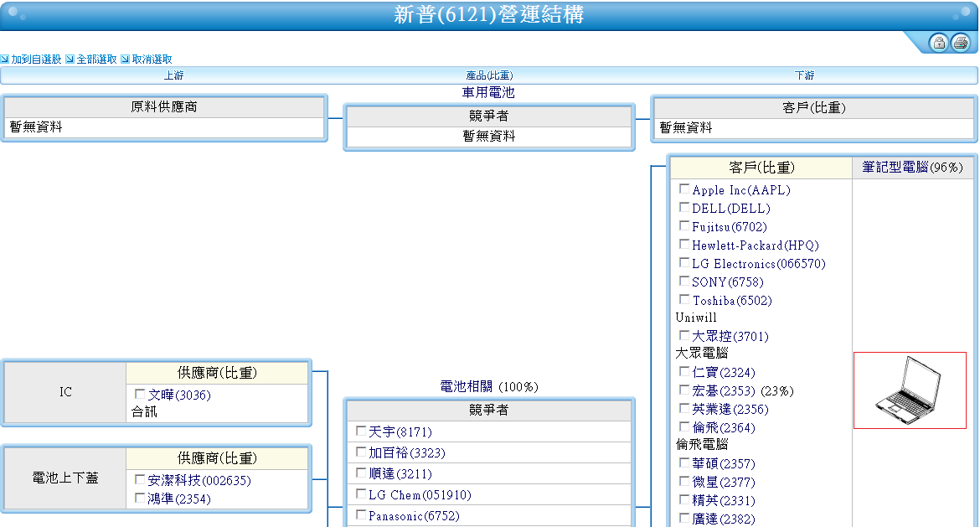Open the 加到自選股 link

pyautogui.click(x=36, y=59)
